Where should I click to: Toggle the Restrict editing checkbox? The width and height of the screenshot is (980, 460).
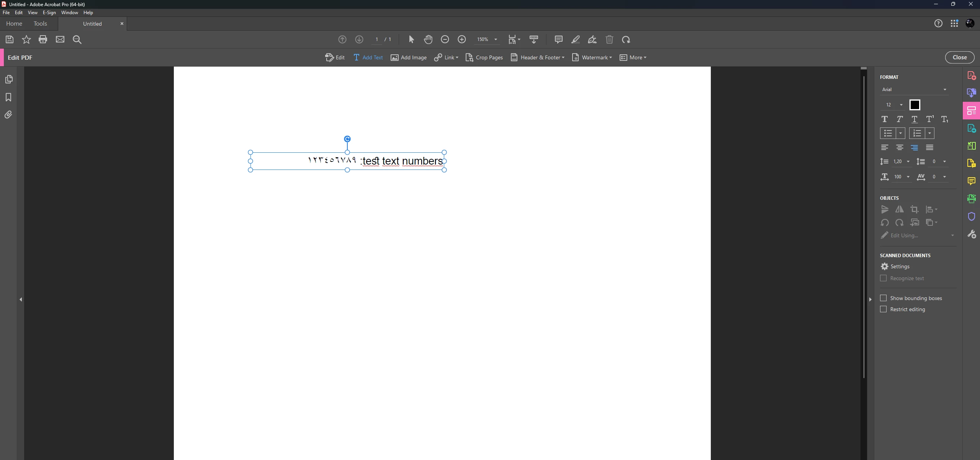(x=883, y=309)
